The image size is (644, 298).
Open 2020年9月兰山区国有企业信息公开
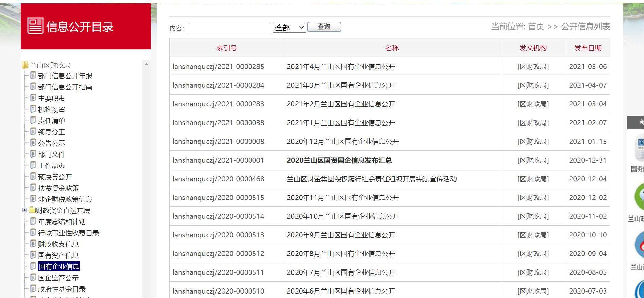[x=341, y=235]
